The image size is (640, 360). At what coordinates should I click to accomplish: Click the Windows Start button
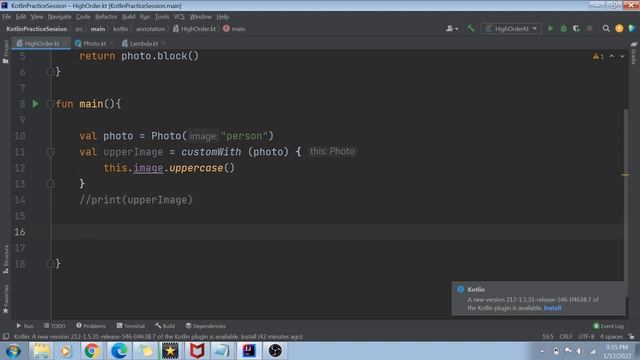pos(13,351)
